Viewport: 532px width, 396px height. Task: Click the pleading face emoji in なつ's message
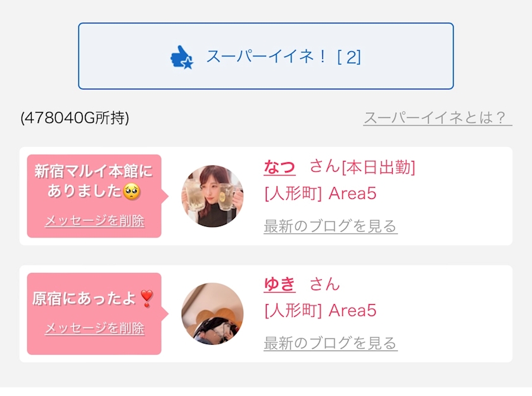(131, 191)
